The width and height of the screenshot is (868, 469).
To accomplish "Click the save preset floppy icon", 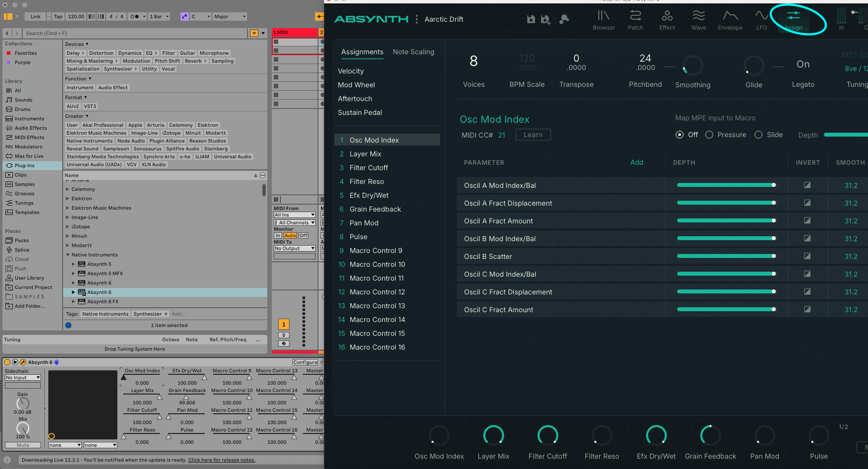I will [x=531, y=19].
